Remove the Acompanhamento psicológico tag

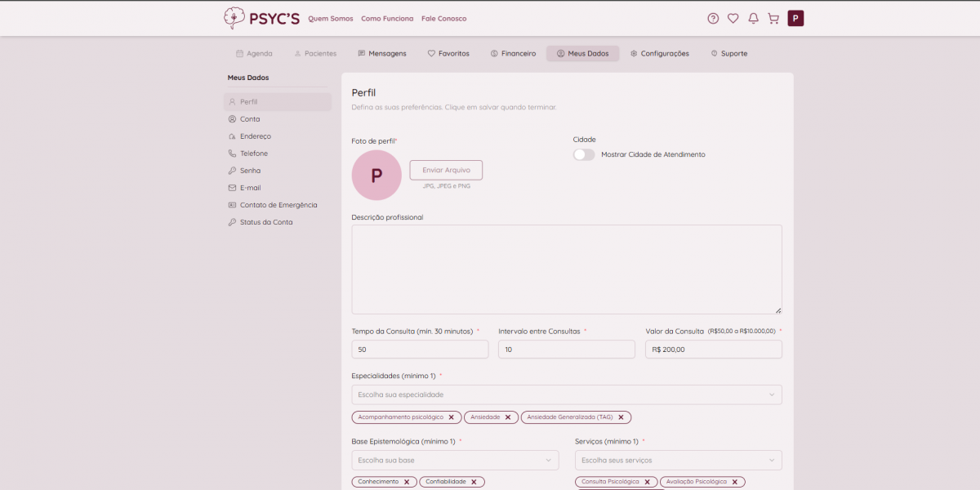(x=451, y=417)
